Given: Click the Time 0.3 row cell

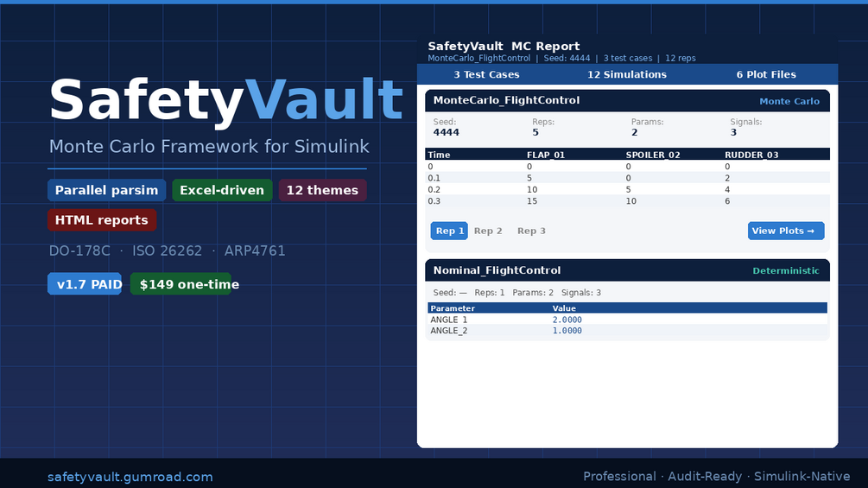Looking at the screenshot, I should (434, 201).
